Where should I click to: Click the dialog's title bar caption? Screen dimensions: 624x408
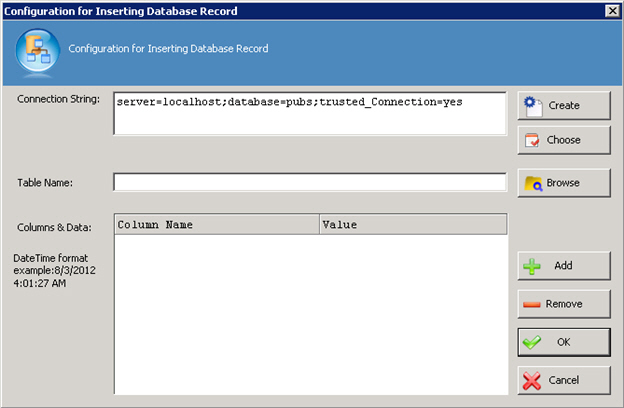pos(139,10)
